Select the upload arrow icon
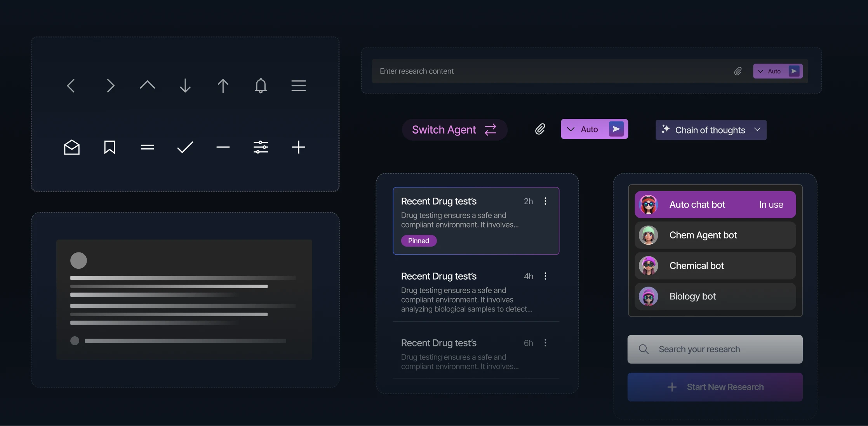 point(223,85)
